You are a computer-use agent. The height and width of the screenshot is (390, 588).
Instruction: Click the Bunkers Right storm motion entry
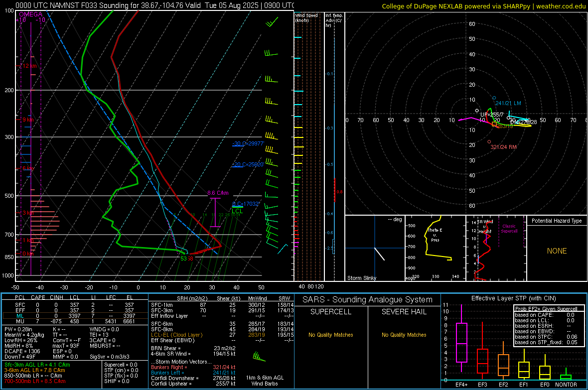tap(193, 368)
